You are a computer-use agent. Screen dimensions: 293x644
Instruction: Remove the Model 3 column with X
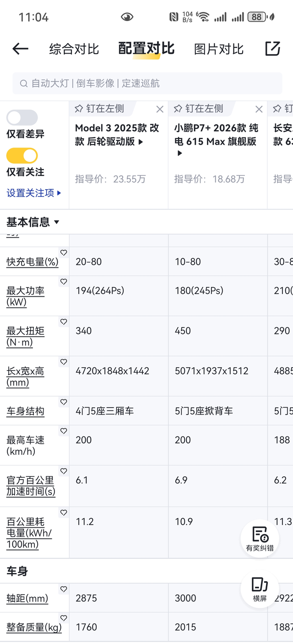click(x=160, y=109)
